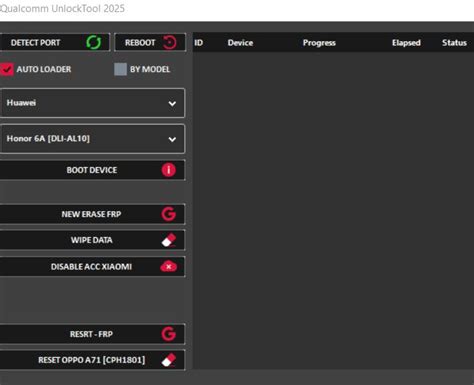Screen dimensions: 474x385
Task: Click the RESRT - FRP button label
Action: [91, 334]
